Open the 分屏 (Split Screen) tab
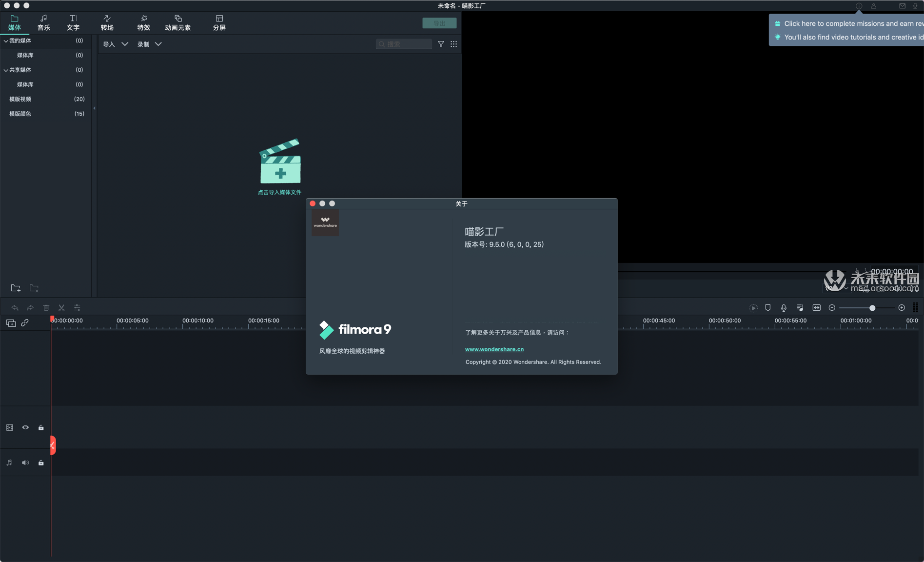Screen dimensions: 924x562 [219, 23]
